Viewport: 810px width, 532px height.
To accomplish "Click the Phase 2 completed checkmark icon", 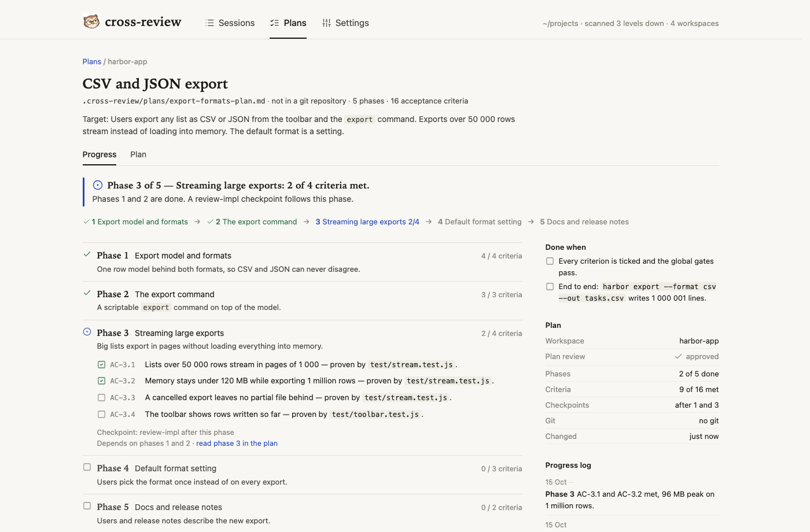I will tap(87, 293).
